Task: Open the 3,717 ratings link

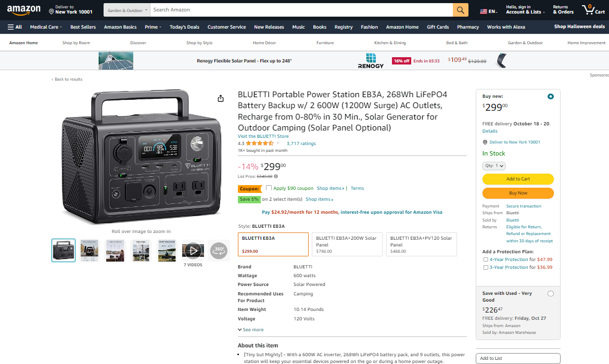Action: 301,143
